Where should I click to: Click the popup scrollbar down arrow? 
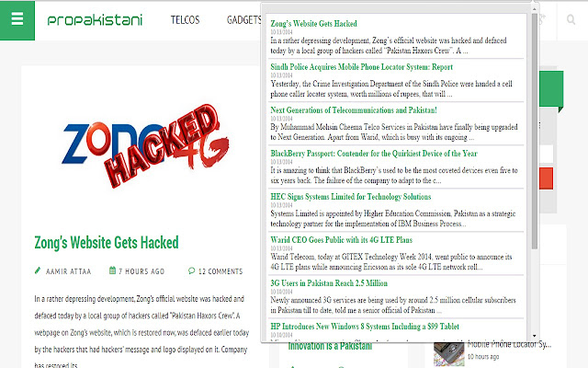point(535,336)
